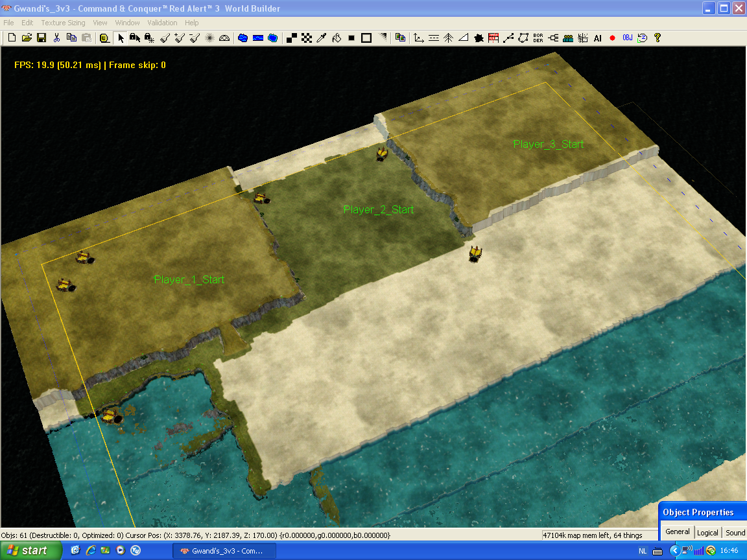This screenshot has width=747, height=560.
Task: Switch to the General tab in Object Properties
Action: pos(678,532)
